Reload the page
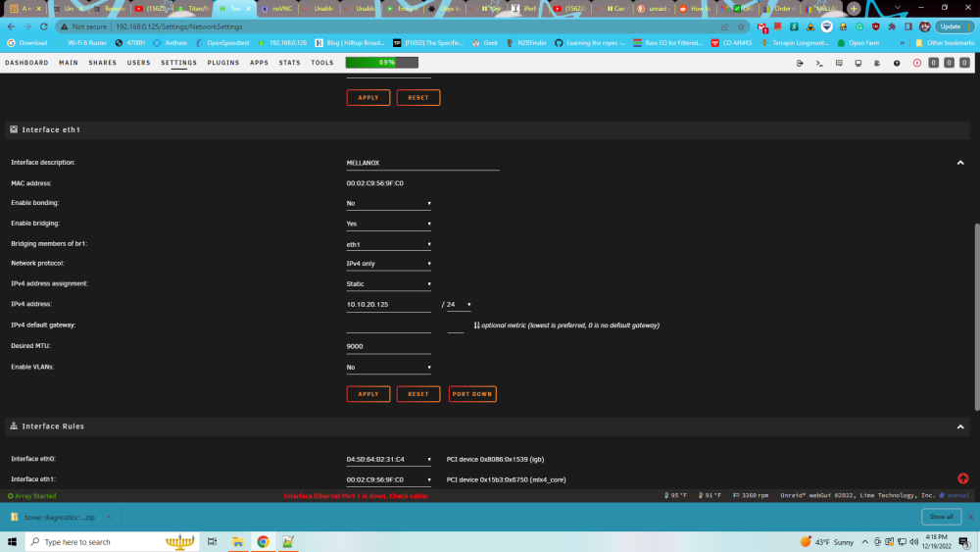The image size is (980, 552). [x=44, y=26]
